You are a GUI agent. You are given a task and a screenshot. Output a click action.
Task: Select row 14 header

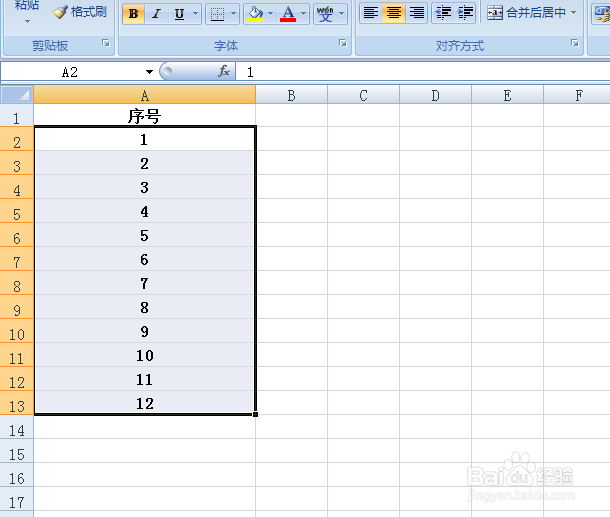coord(17,427)
